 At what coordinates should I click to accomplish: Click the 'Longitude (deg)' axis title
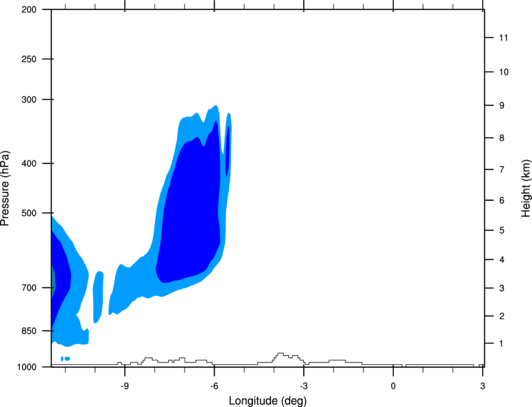pos(268,401)
